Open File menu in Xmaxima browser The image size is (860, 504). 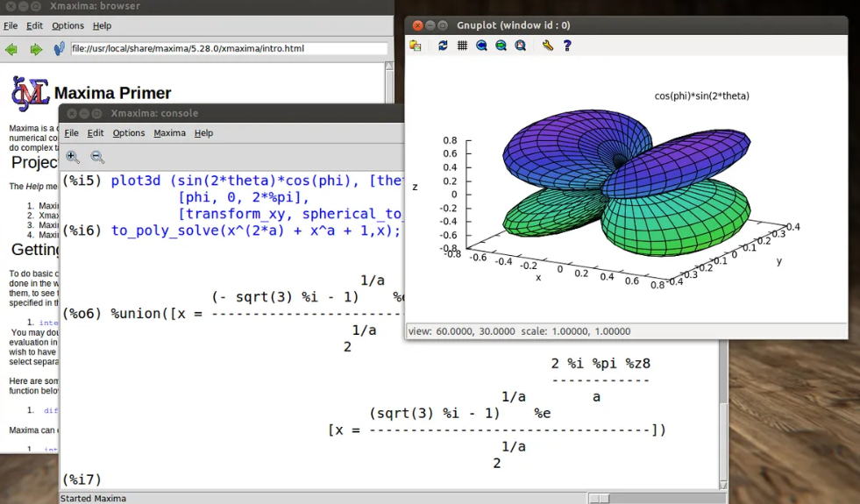point(11,25)
